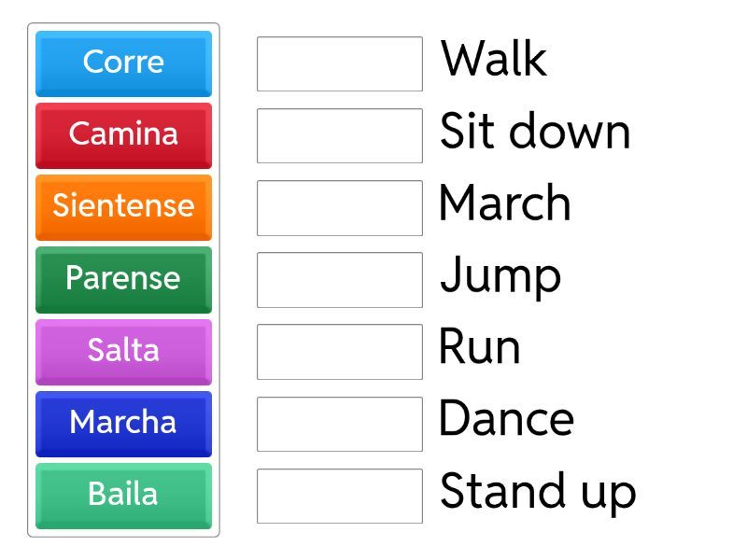
Task: Click the Walk label text
Action: coord(493,60)
